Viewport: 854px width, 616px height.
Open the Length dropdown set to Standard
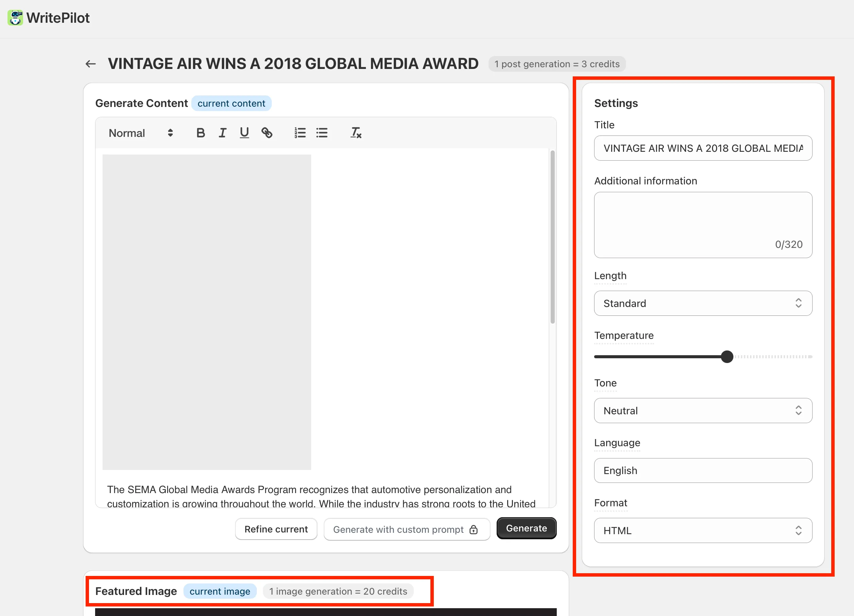pyautogui.click(x=702, y=304)
